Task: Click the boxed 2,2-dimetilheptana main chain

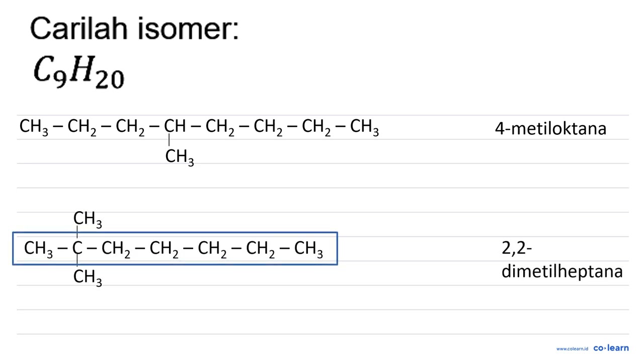Action: (x=175, y=248)
